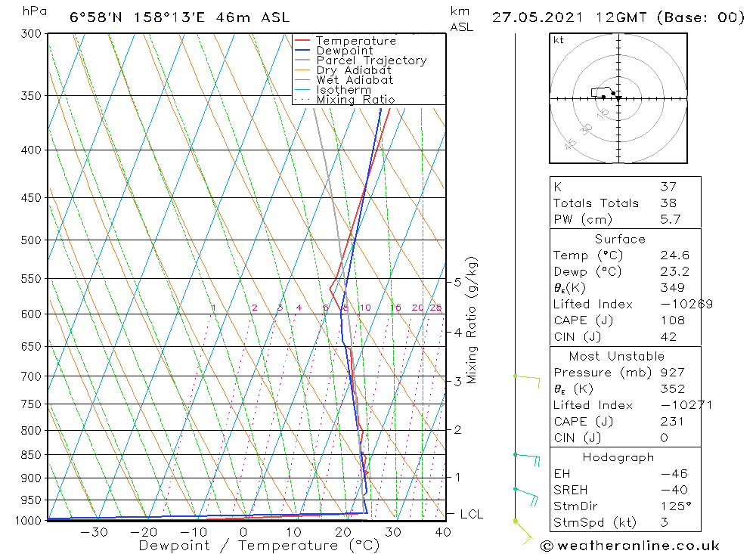Click the 'Hodograph' section heading
The width and height of the screenshot is (756, 554).
tap(618, 457)
